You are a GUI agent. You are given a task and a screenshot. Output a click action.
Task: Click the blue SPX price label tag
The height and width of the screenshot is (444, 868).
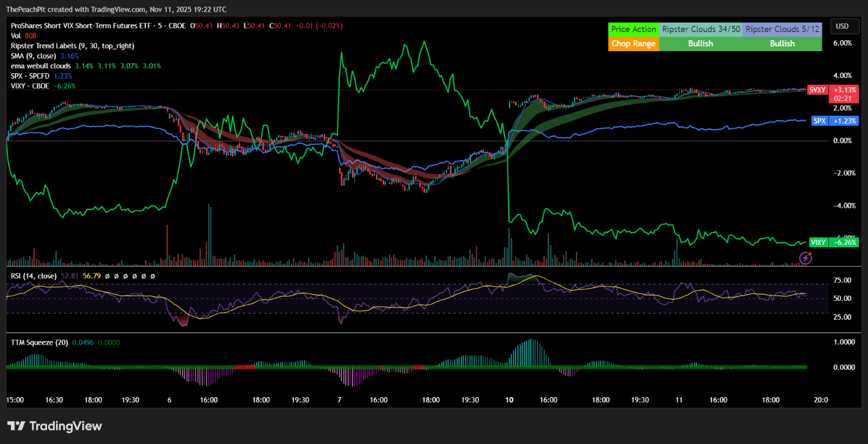pyautogui.click(x=819, y=121)
